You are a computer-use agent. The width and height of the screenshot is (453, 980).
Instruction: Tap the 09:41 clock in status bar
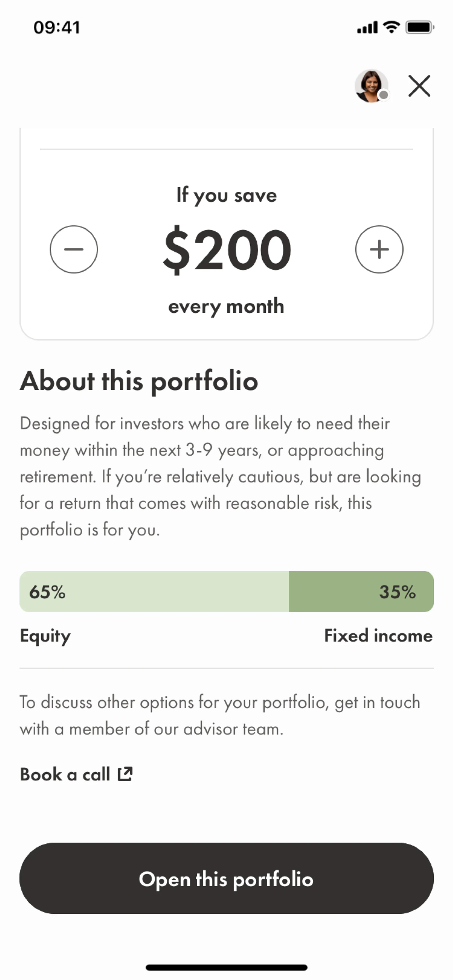57,27
